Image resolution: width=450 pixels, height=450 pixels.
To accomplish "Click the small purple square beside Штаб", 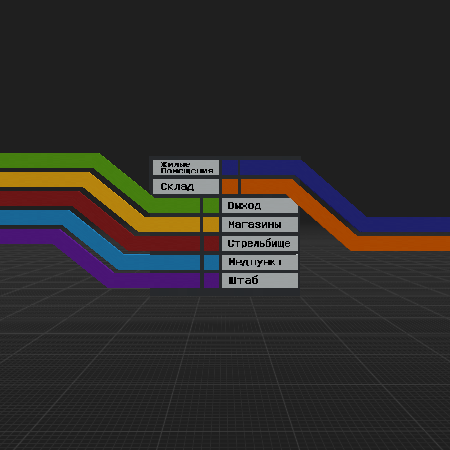I will [x=211, y=281].
